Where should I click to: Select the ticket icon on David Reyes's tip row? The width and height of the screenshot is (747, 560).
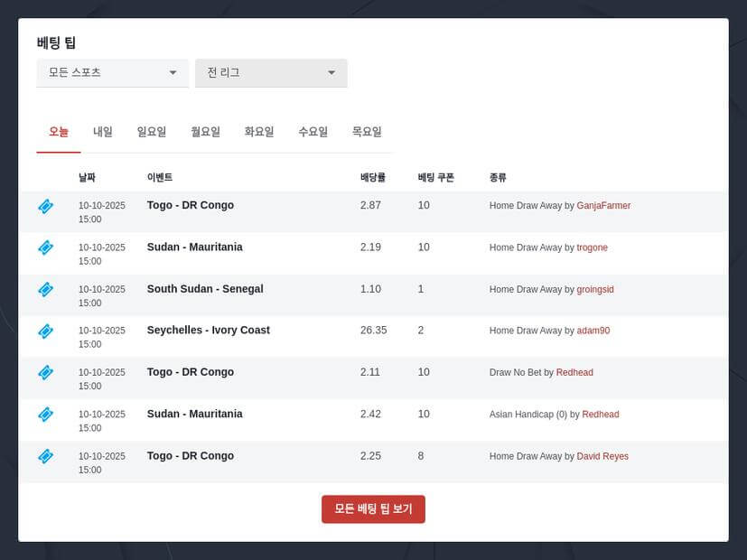tap(45, 457)
